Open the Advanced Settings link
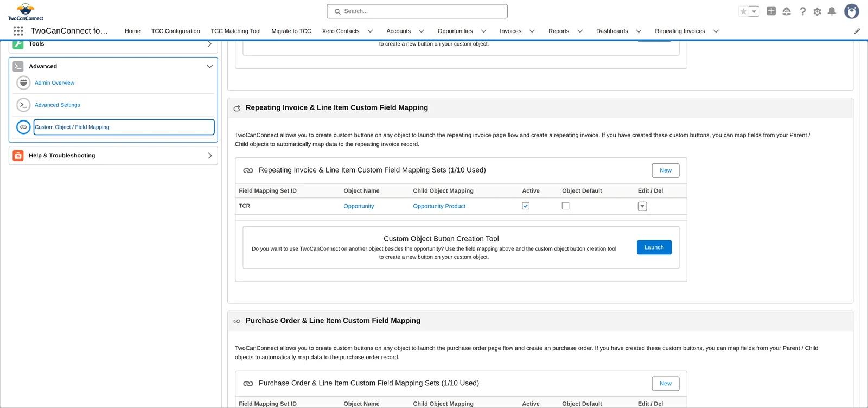Screen dimensions: 868x408 (x=58, y=105)
